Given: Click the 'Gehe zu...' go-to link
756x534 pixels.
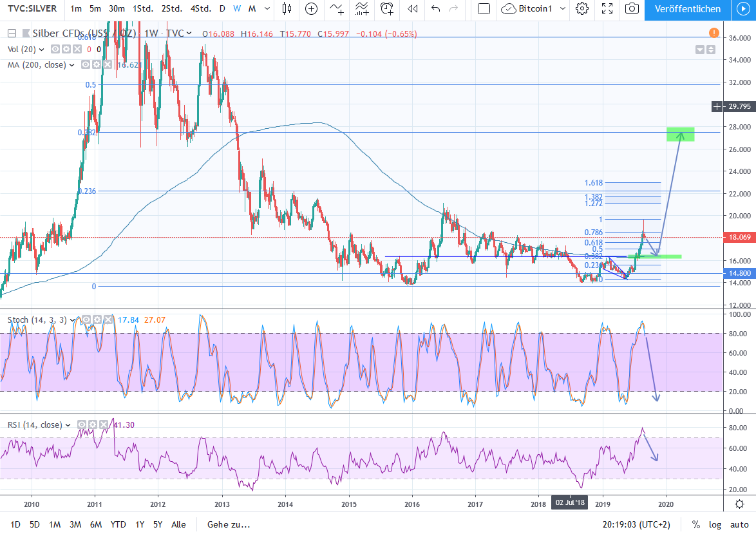Looking at the screenshot, I should click(x=229, y=524).
